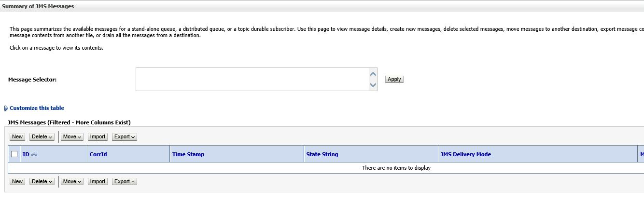Open the bottom Export dropdown
The image size is (644, 202).
tap(125, 181)
